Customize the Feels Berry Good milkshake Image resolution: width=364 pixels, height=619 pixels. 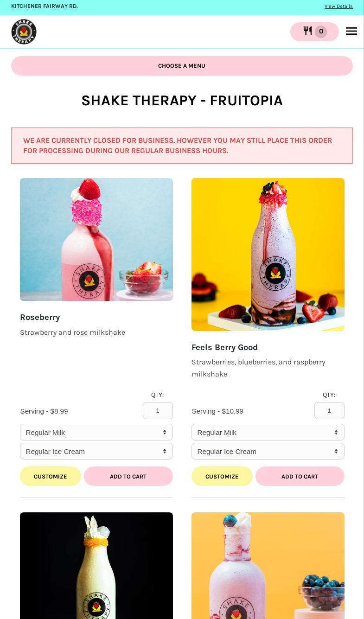click(x=222, y=476)
